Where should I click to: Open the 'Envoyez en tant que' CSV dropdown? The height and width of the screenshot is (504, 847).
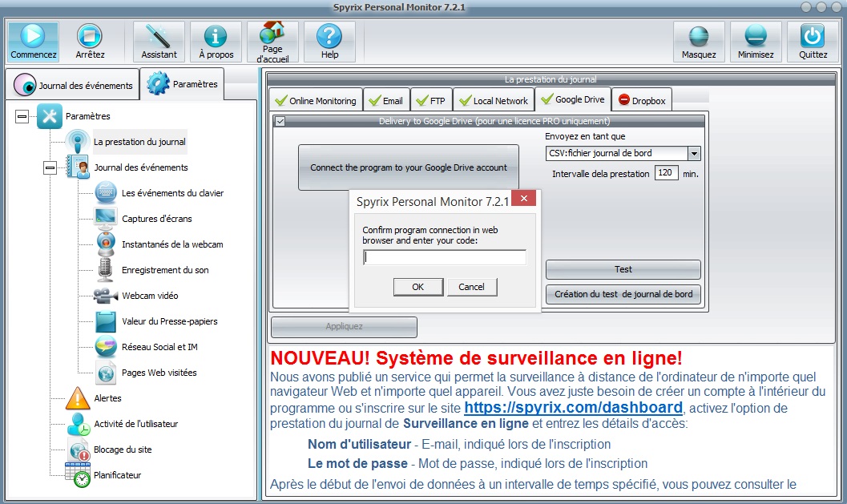(x=694, y=153)
